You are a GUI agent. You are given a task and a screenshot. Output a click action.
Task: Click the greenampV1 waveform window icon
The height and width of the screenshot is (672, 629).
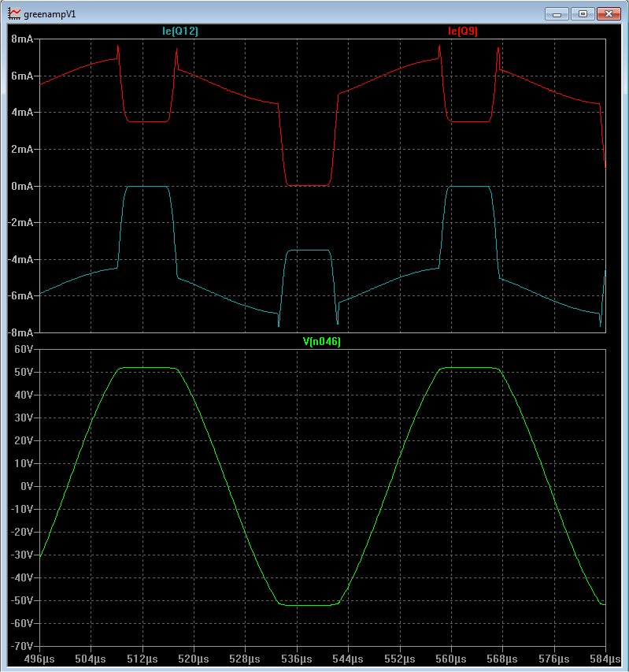click(x=14, y=13)
